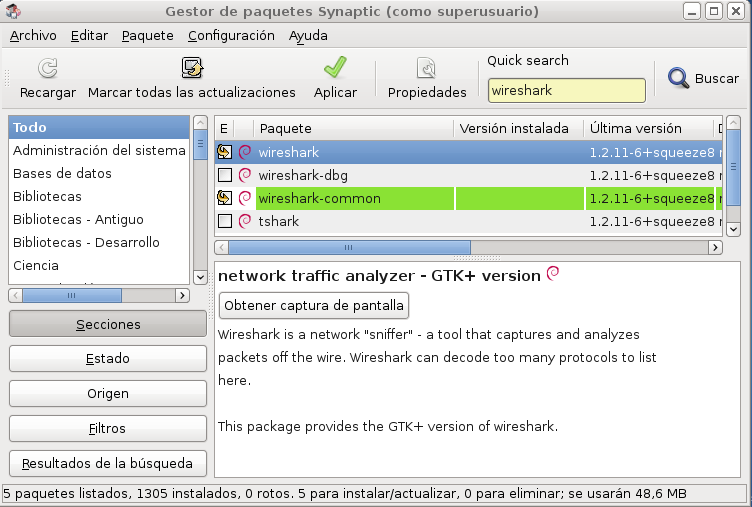Switch to Origen view
Screen dimensions: 752x507
pos(108,393)
